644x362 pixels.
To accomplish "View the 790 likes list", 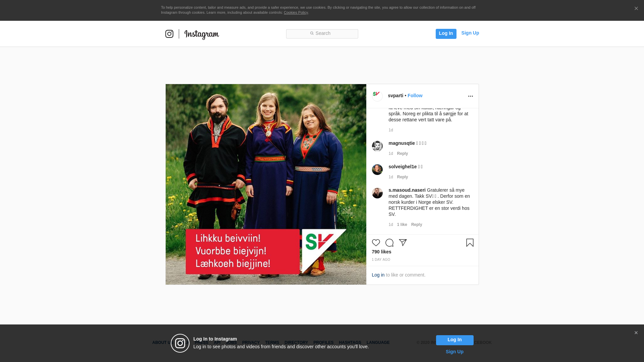I will pyautogui.click(x=381, y=252).
